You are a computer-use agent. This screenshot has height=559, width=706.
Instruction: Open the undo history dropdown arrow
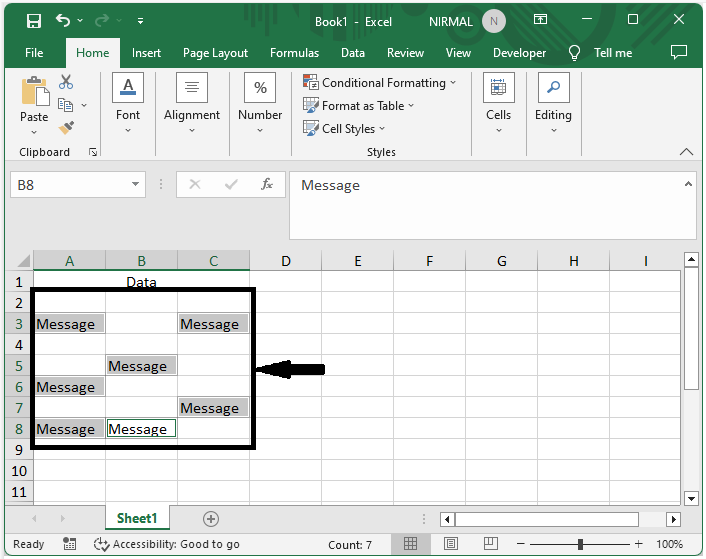[80, 20]
